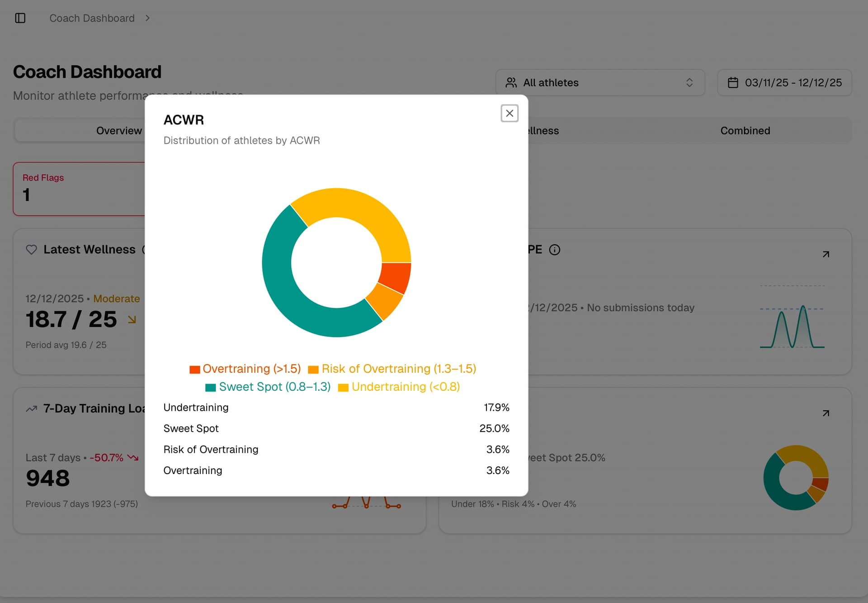Switch to the Combined tab

pyautogui.click(x=745, y=131)
